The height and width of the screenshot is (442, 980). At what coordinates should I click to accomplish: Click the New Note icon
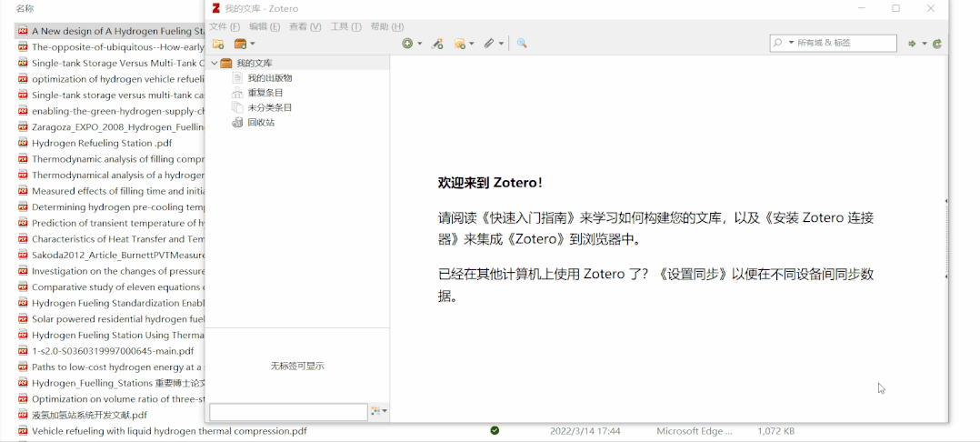459,44
